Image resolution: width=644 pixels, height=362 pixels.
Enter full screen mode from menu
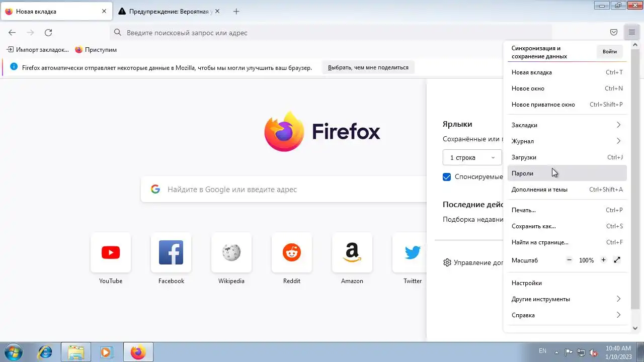pos(617,260)
